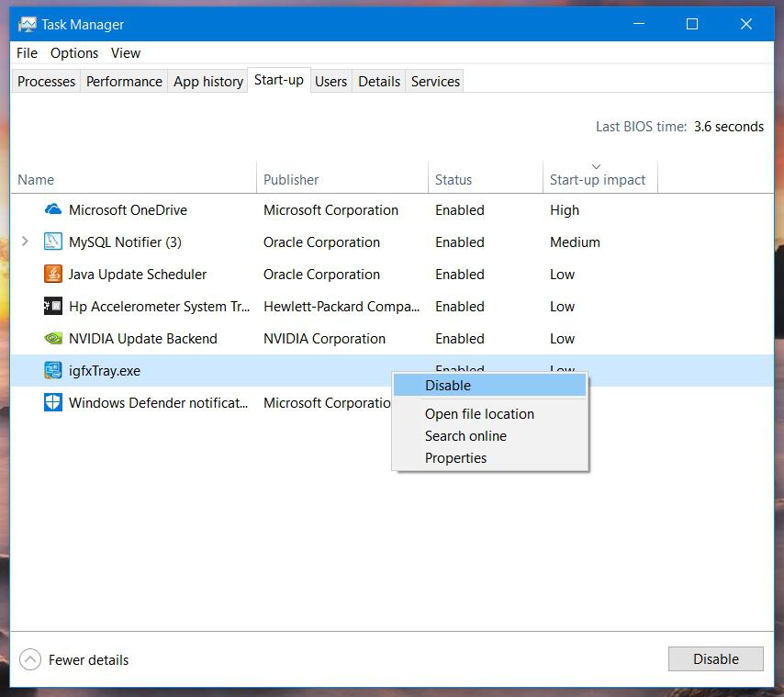Image resolution: width=784 pixels, height=697 pixels.
Task: Switch to the Processes tab
Action: coord(46,82)
